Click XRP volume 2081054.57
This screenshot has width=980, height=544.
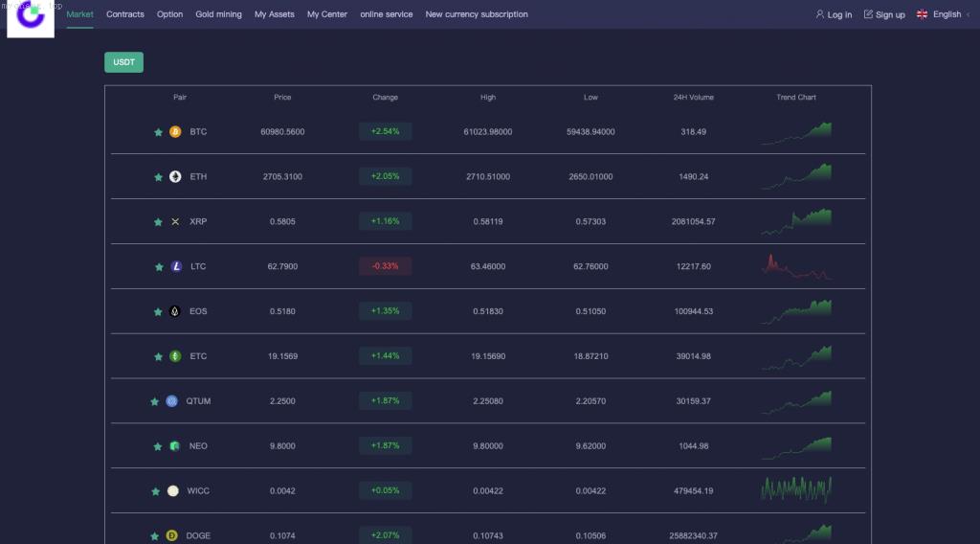(x=693, y=222)
